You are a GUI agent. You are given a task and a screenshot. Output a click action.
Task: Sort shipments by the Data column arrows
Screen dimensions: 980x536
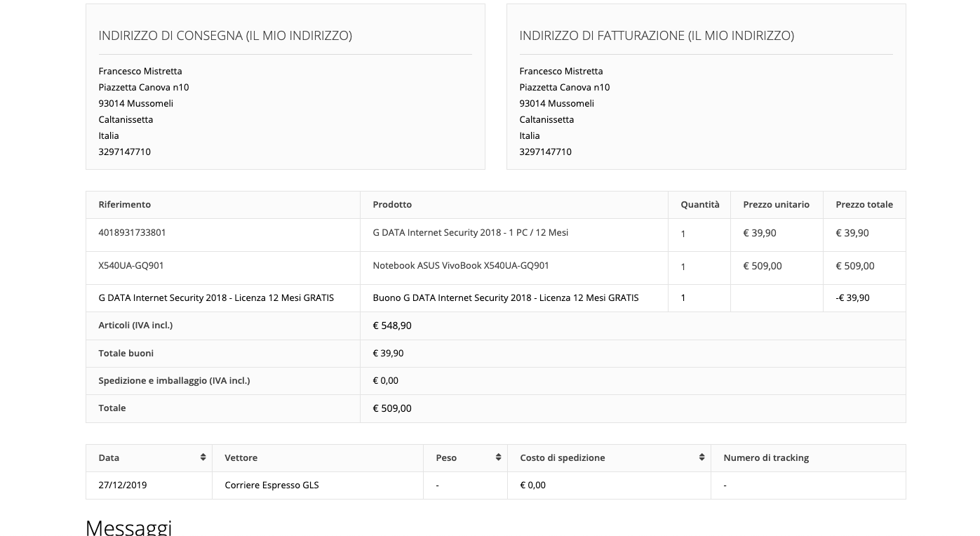(203, 457)
